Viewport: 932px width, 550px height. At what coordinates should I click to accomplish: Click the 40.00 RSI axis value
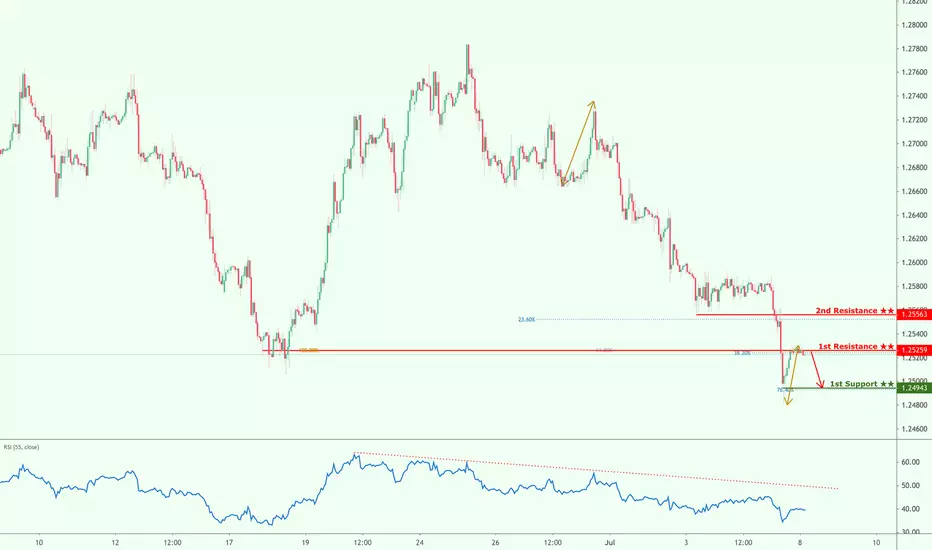[x=911, y=510]
